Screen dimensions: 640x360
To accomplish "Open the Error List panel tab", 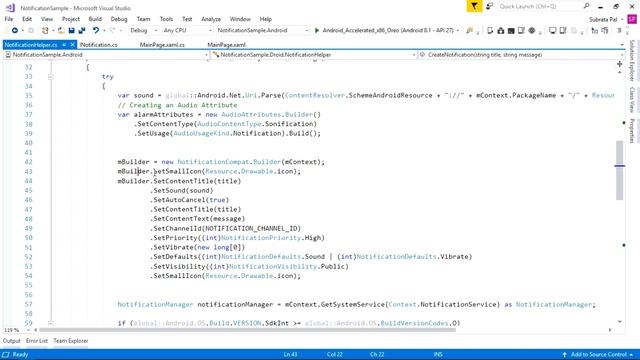I will 37,341.
